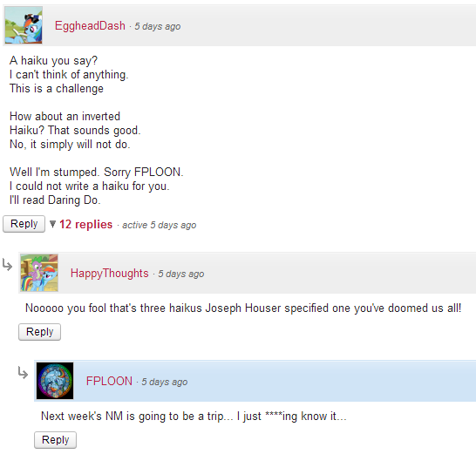Select the 'active 5 days ago' label

pos(159,225)
